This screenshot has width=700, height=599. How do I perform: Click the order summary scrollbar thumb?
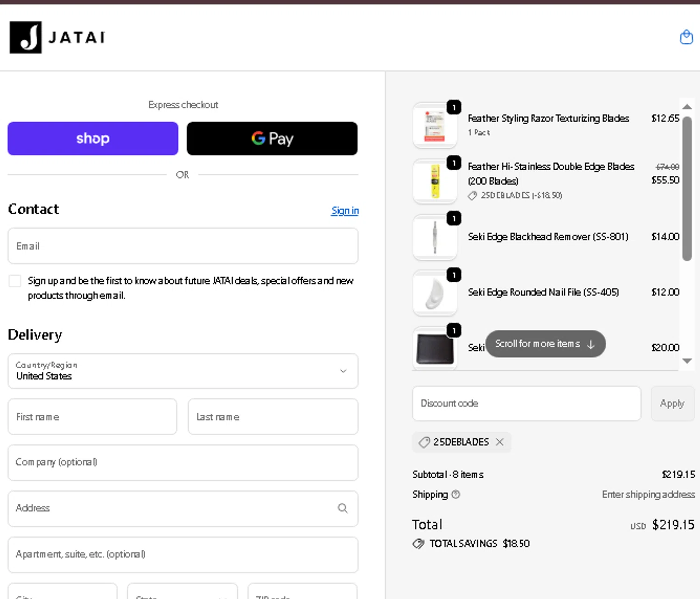pos(686,188)
